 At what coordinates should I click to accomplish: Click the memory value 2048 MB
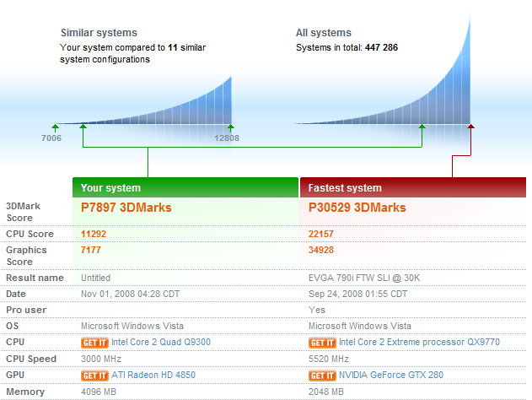tap(325, 392)
